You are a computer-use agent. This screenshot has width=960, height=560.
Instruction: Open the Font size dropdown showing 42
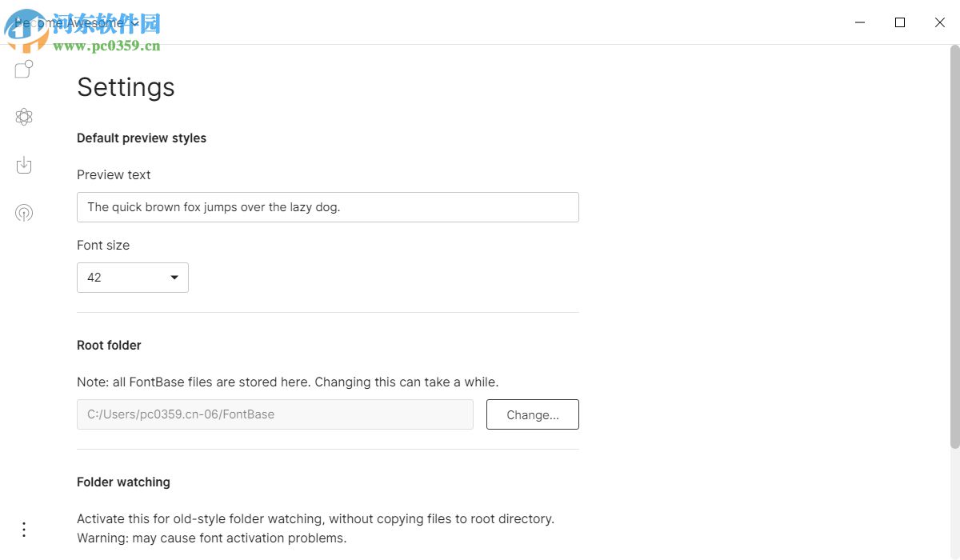click(x=133, y=278)
